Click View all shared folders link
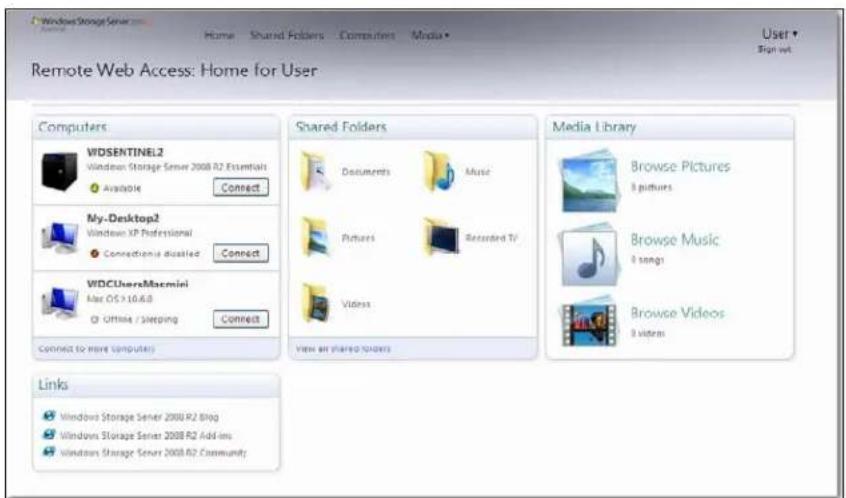This screenshot has width=846, height=498. [x=343, y=349]
